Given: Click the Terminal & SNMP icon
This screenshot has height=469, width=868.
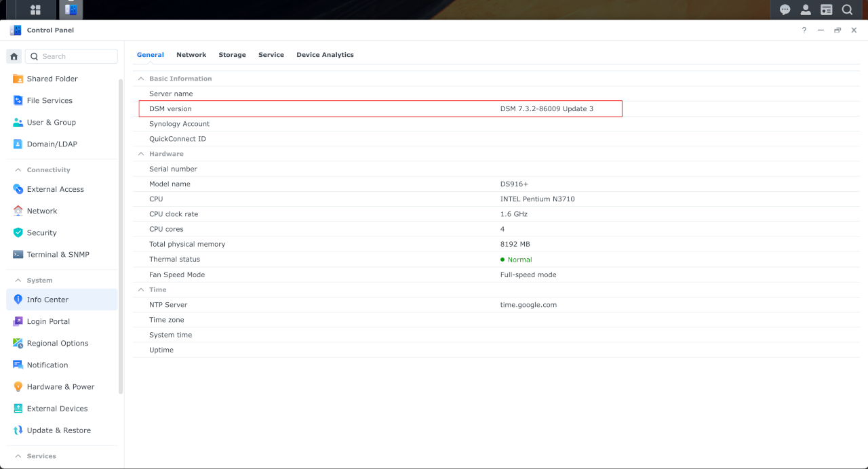Looking at the screenshot, I should pyautogui.click(x=18, y=254).
